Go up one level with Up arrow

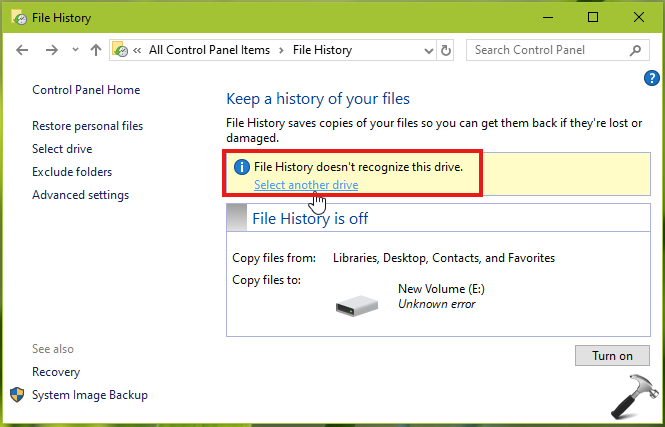pyautogui.click(x=96, y=50)
